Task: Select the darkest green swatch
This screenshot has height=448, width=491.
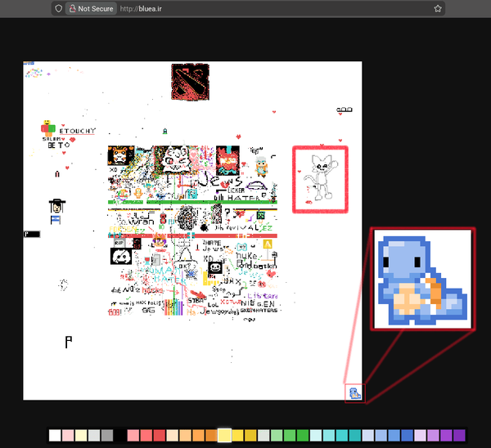Action: [x=303, y=435]
